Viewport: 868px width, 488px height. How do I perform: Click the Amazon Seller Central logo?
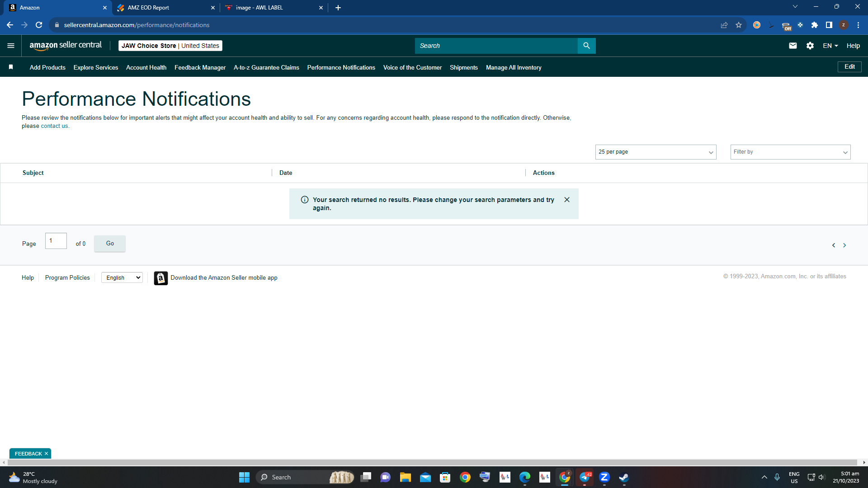(x=66, y=46)
